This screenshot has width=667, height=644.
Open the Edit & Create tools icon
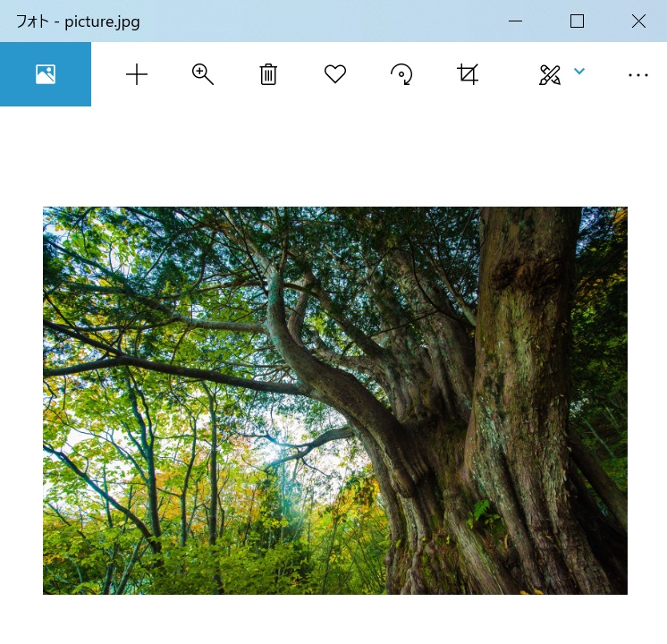click(550, 75)
